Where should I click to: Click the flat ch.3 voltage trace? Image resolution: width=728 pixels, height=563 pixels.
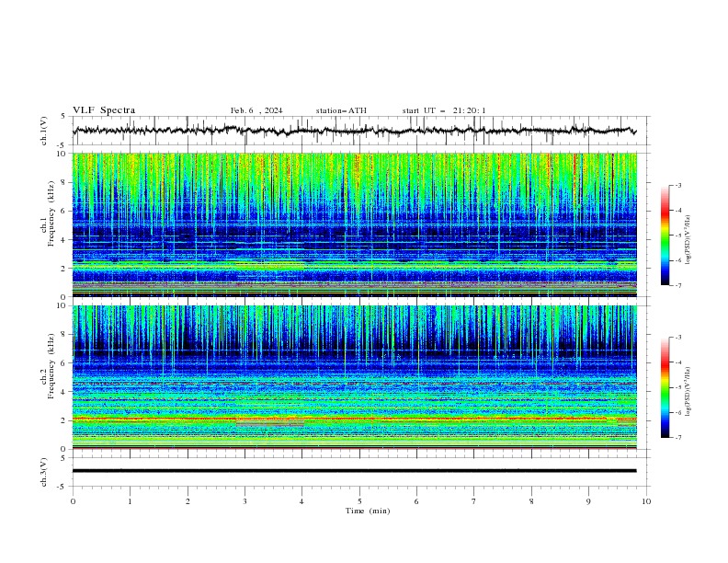tap(354, 471)
